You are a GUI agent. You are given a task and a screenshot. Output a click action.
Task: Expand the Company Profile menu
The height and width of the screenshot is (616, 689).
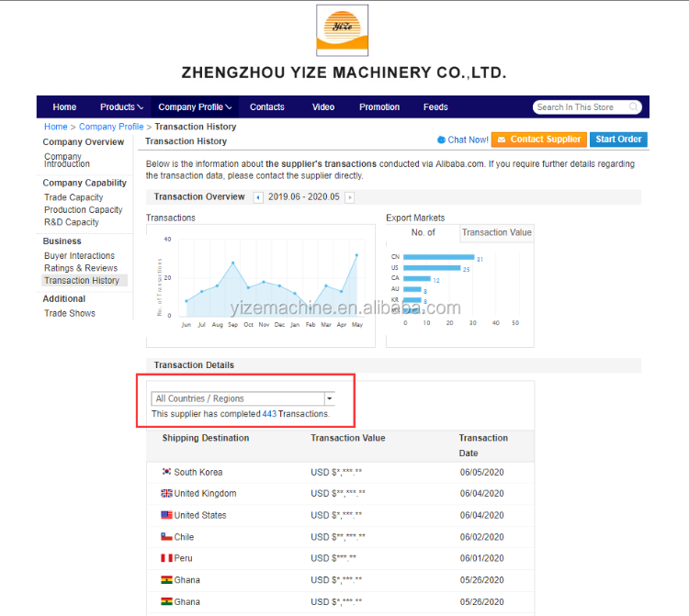click(195, 107)
